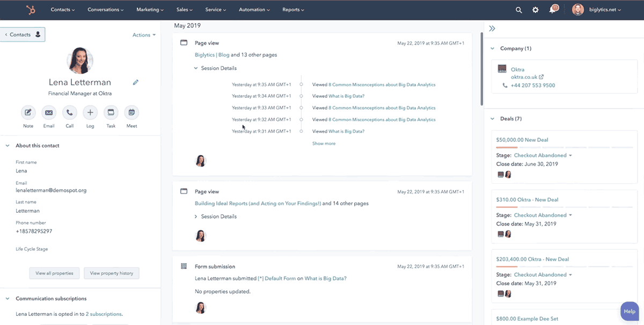Click View all properties button
Image resolution: width=644 pixels, height=325 pixels.
pyautogui.click(x=54, y=273)
